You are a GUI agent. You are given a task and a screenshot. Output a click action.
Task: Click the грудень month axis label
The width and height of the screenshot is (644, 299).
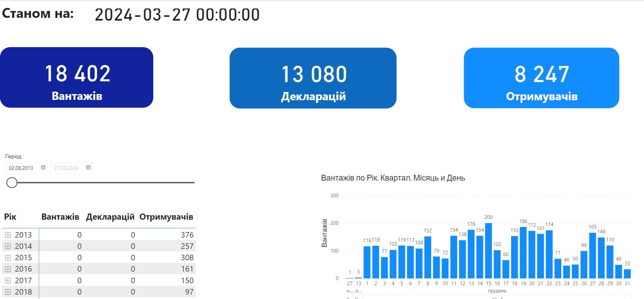(x=497, y=291)
